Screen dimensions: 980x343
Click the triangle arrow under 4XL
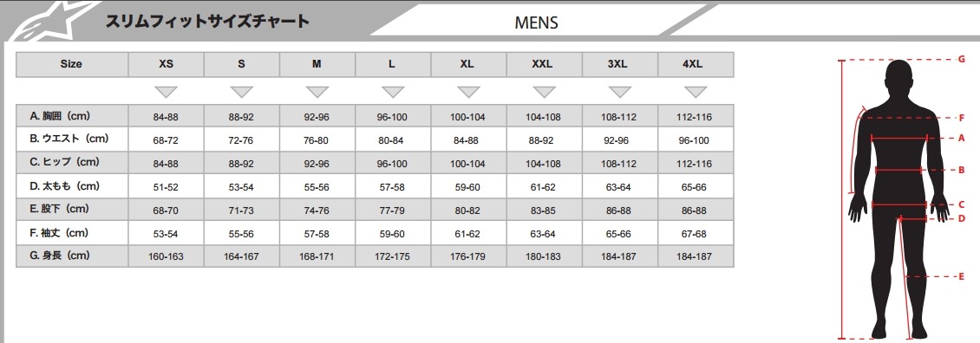click(x=695, y=92)
